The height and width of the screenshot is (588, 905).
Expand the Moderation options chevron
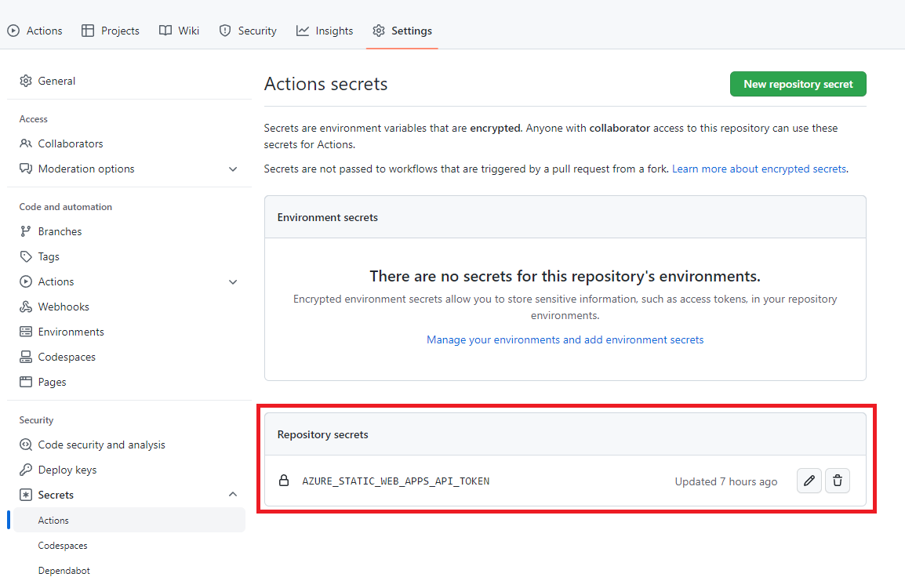[233, 169]
